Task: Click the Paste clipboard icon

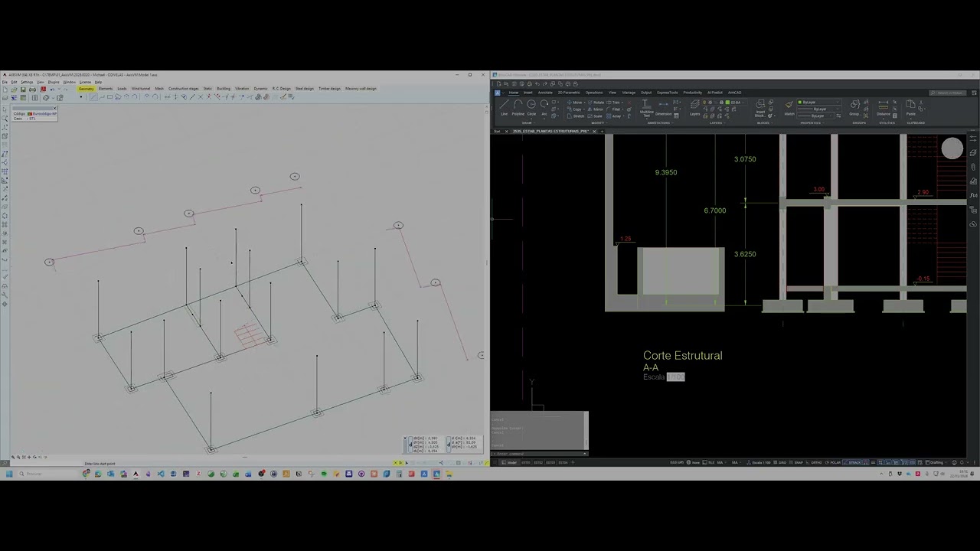Action: 910,106
